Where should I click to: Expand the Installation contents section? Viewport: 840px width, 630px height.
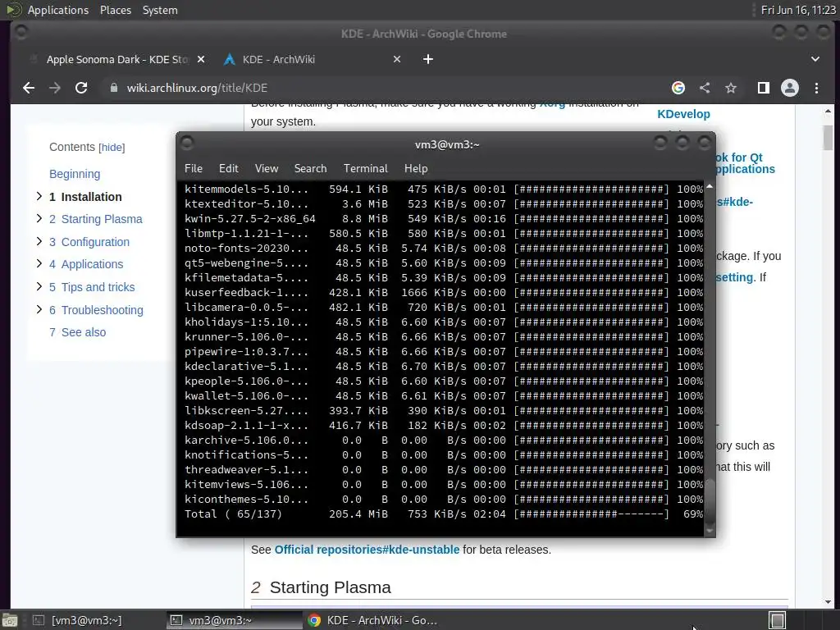pos(39,196)
